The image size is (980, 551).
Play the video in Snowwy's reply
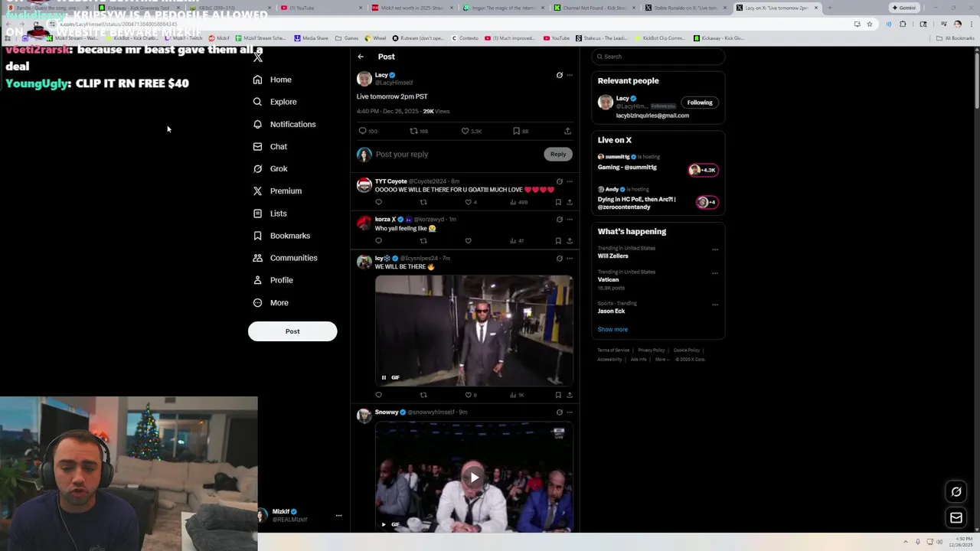pos(474,478)
